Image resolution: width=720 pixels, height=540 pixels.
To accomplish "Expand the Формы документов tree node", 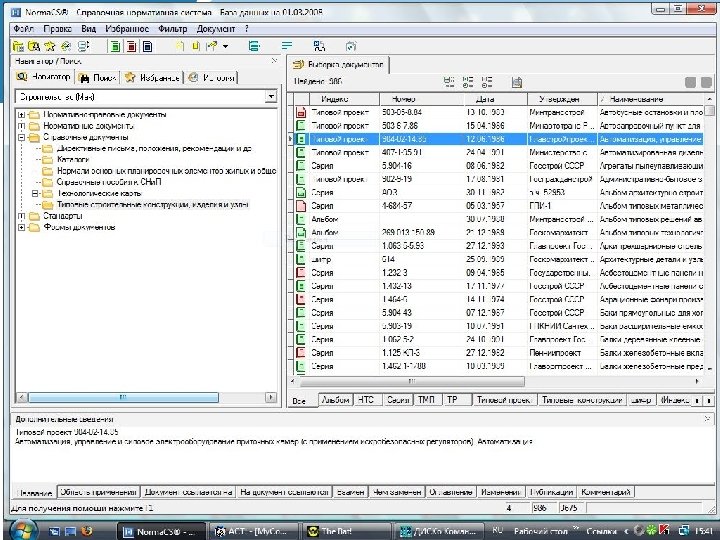I will [21, 227].
